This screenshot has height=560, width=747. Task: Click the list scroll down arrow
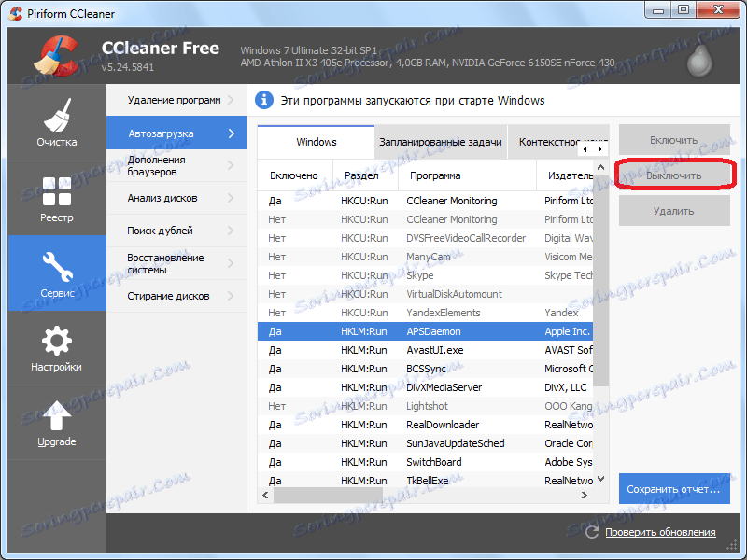(600, 479)
